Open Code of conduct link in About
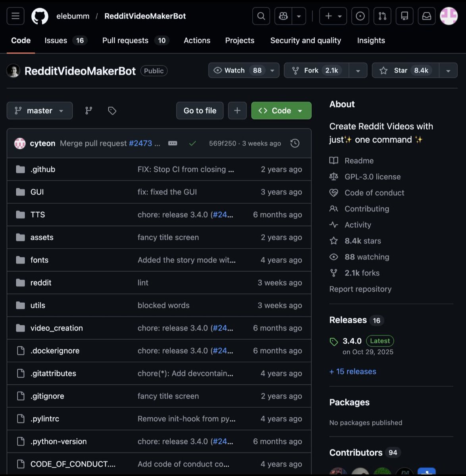This screenshot has height=476, width=466. tap(374, 193)
